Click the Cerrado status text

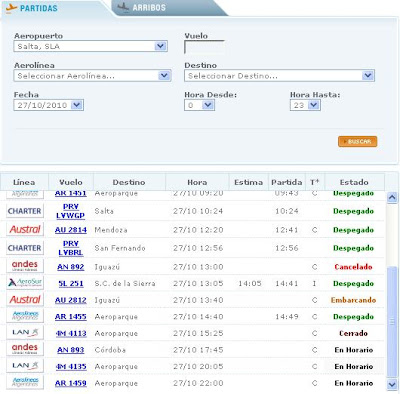[x=353, y=333]
